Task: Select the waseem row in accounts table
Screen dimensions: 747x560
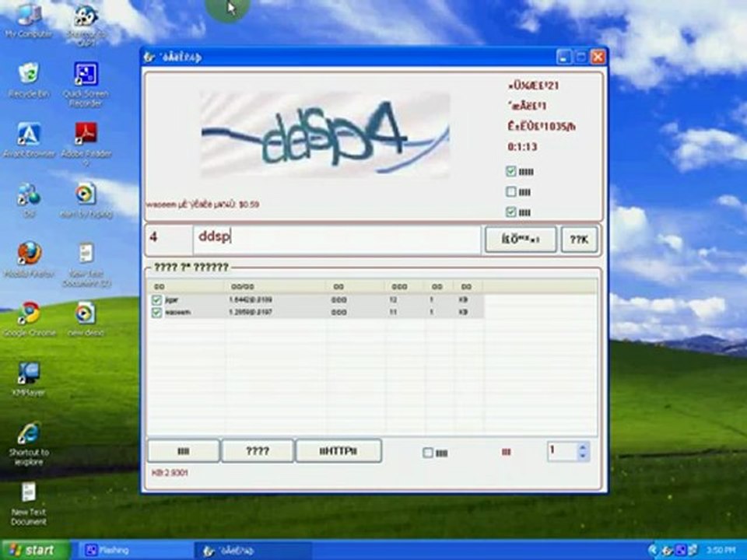Action: tap(317, 313)
